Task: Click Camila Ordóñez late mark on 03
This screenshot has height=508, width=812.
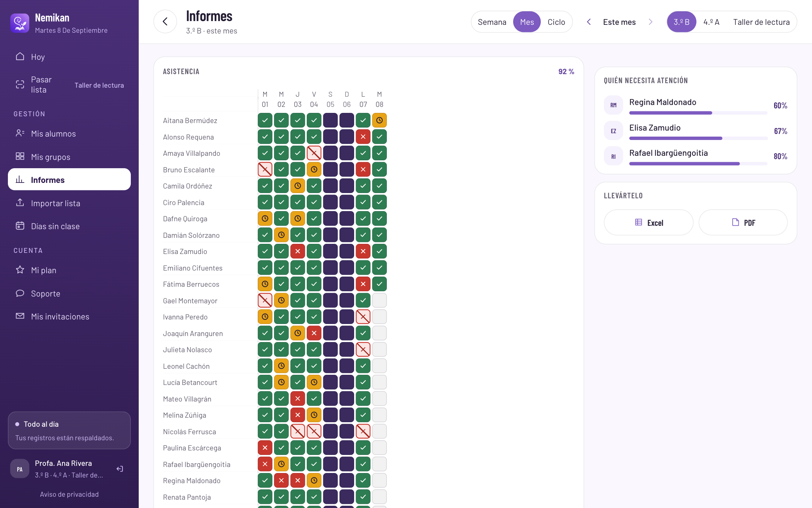Action: (298, 186)
